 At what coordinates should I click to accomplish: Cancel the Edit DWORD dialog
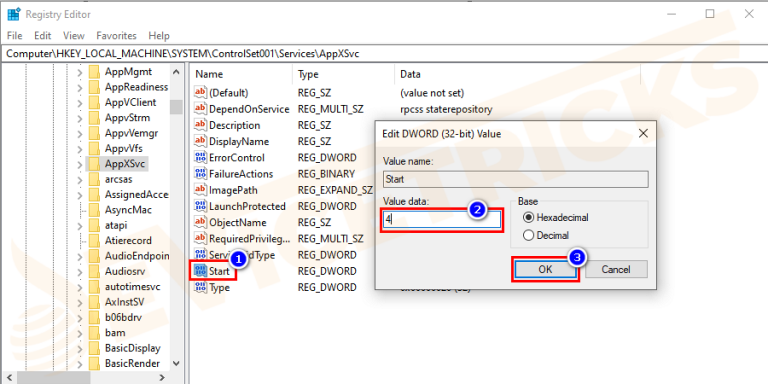pyautogui.click(x=616, y=269)
